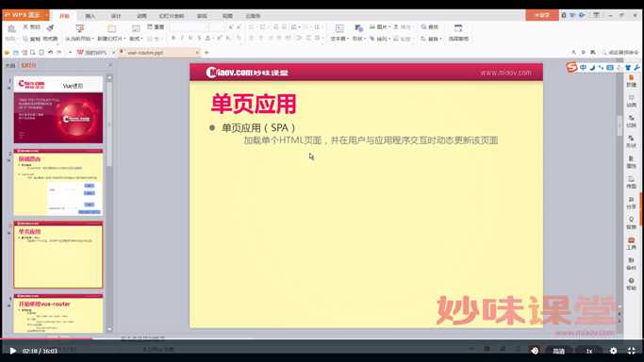Click the 单页应用 slide title
644x362 pixels.
(254, 104)
